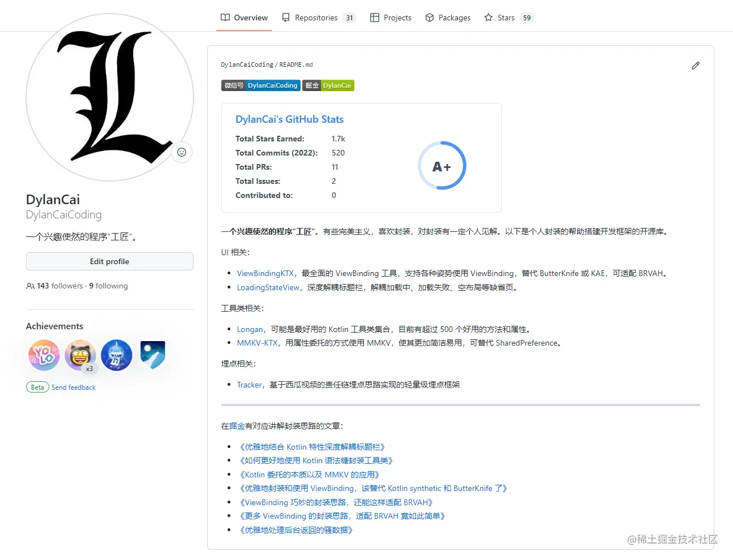Click the DylanCai display name
Screen dimensions: 733x560
53,200
